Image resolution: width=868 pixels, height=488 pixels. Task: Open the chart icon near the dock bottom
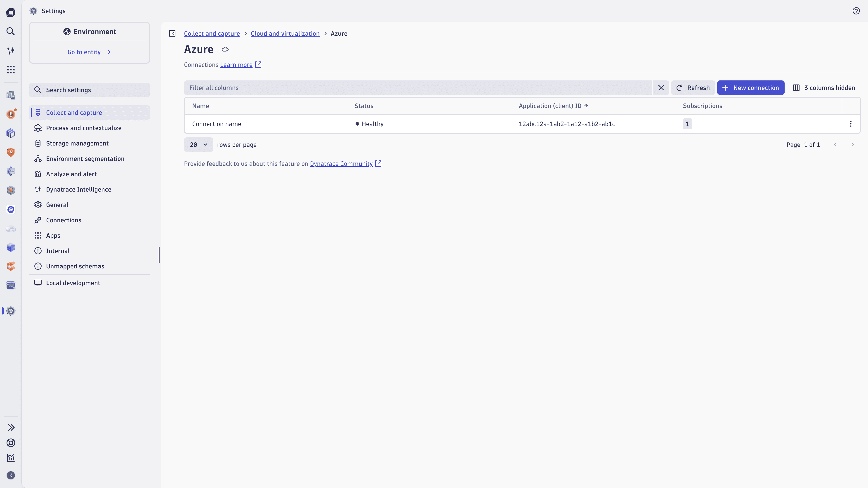pyautogui.click(x=11, y=458)
